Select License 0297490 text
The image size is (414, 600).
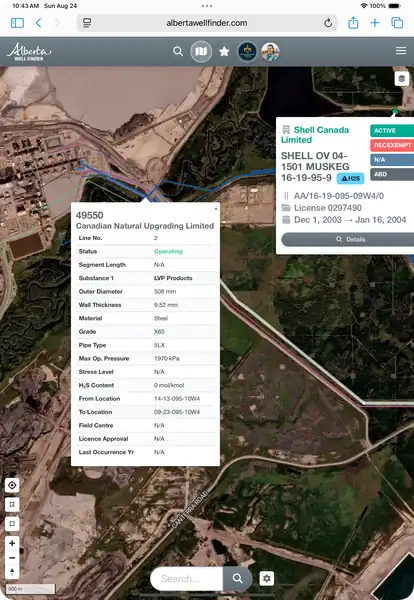pos(328,208)
